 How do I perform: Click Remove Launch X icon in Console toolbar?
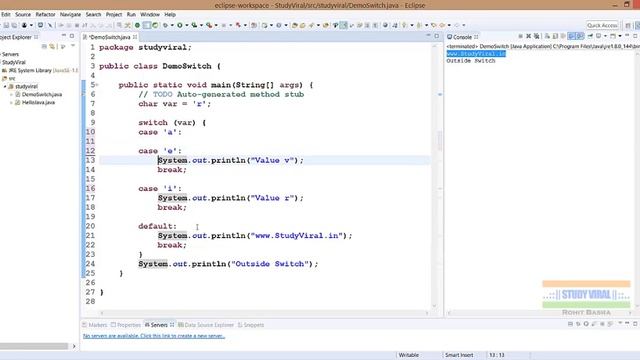528,36
